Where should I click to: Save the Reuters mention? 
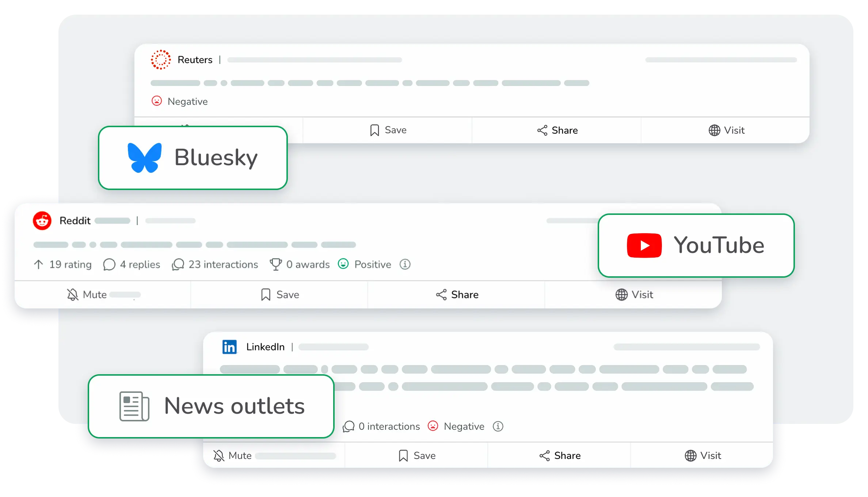(388, 130)
